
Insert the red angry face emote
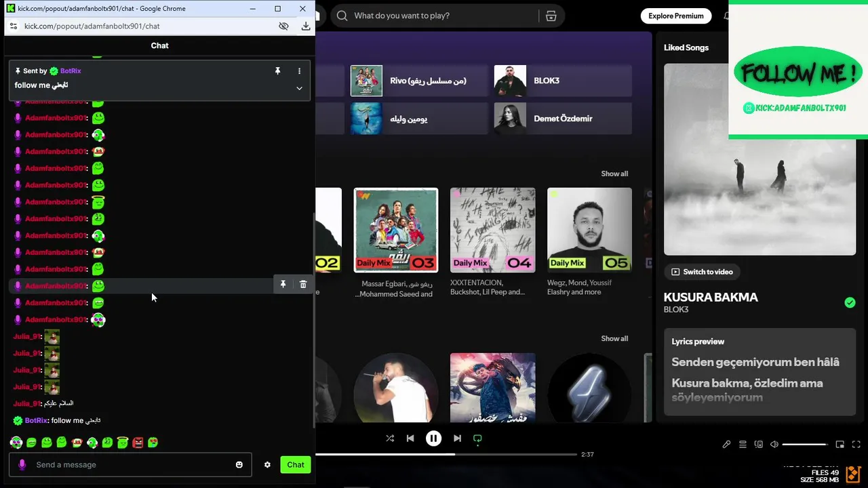click(x=138, y=443)
